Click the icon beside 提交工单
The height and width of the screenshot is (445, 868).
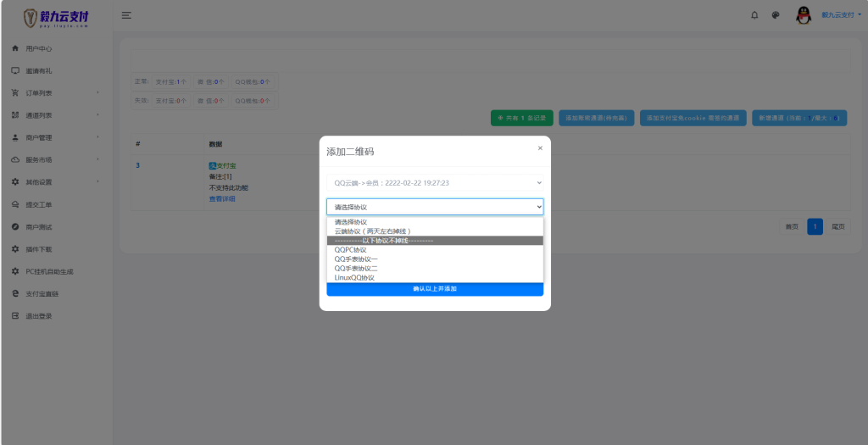(15, 204)
